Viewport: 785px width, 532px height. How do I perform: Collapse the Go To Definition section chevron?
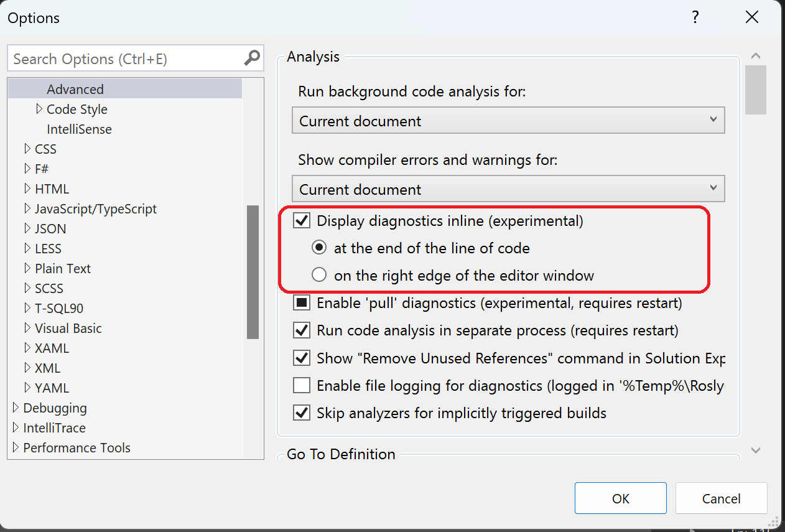[x=756, y=450]
